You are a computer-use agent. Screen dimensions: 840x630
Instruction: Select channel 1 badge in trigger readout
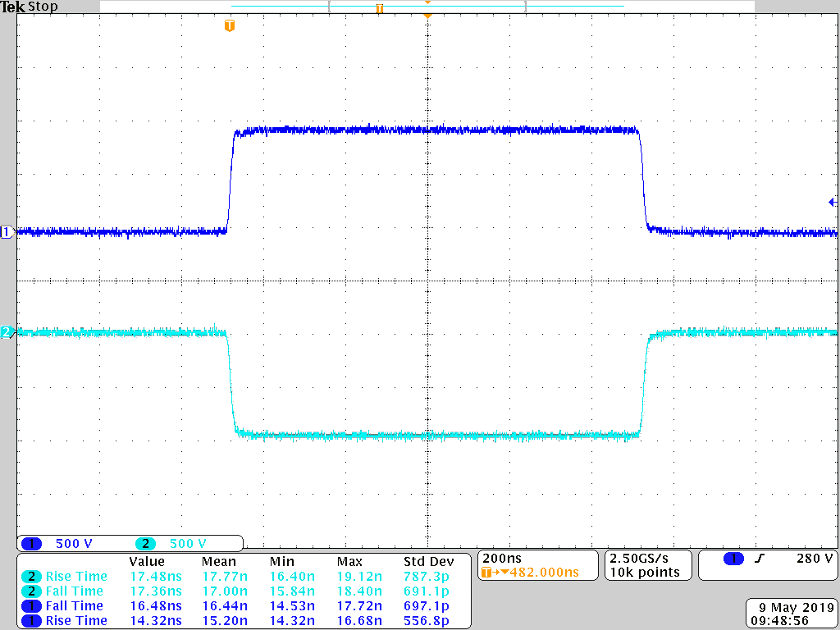pos(733,559)
